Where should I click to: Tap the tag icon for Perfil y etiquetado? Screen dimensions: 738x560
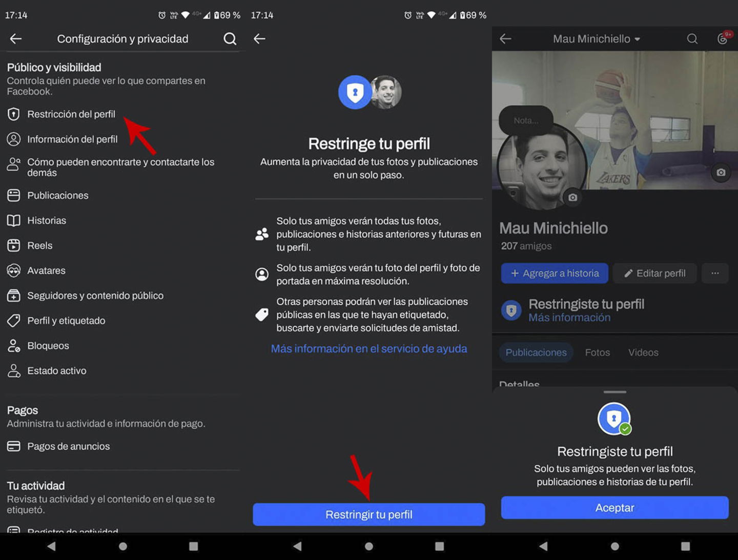point(14,321)
